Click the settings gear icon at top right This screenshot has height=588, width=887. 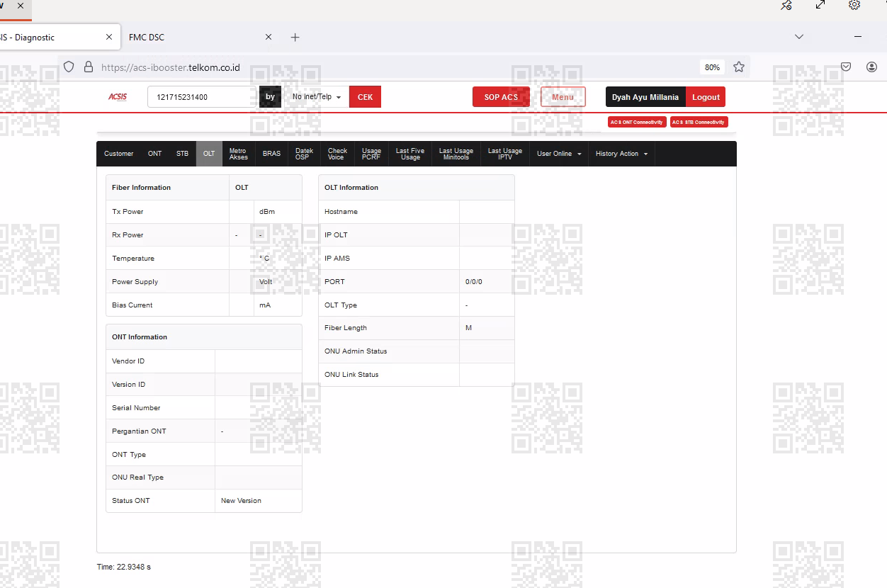pyautogui.click(x=854, y=4)
